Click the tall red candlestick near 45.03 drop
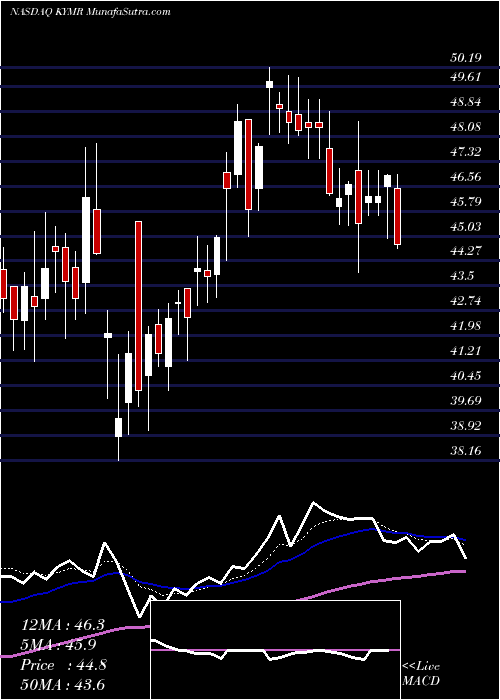Image resolution: width=500 pixels, height=700 pixels. tap(138, 306)
